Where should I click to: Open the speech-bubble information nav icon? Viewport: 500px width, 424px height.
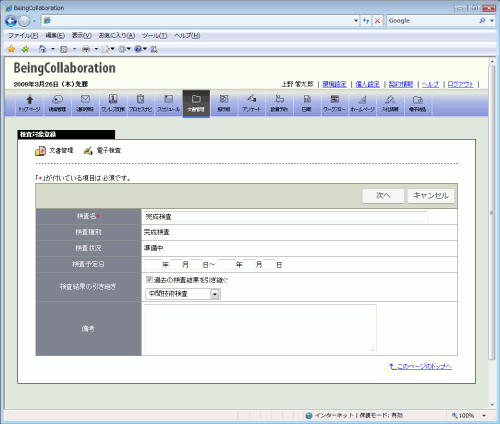[57, 104]
